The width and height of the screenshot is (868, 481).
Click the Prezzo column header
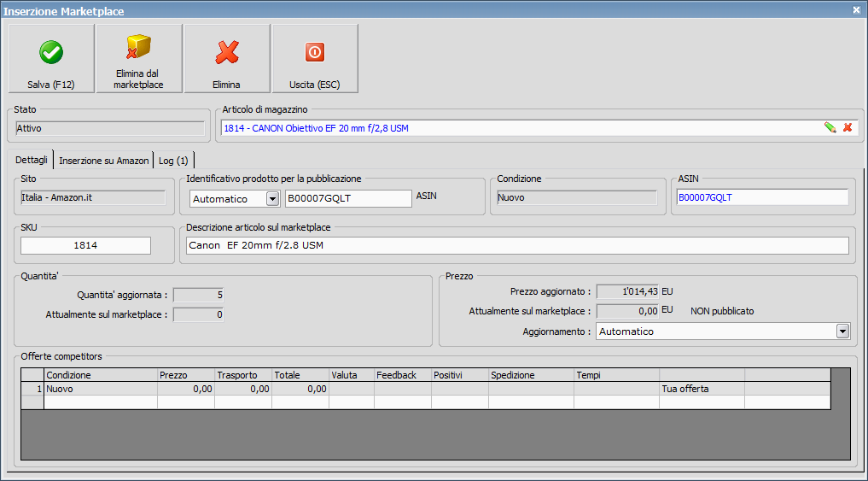point(184,374)
